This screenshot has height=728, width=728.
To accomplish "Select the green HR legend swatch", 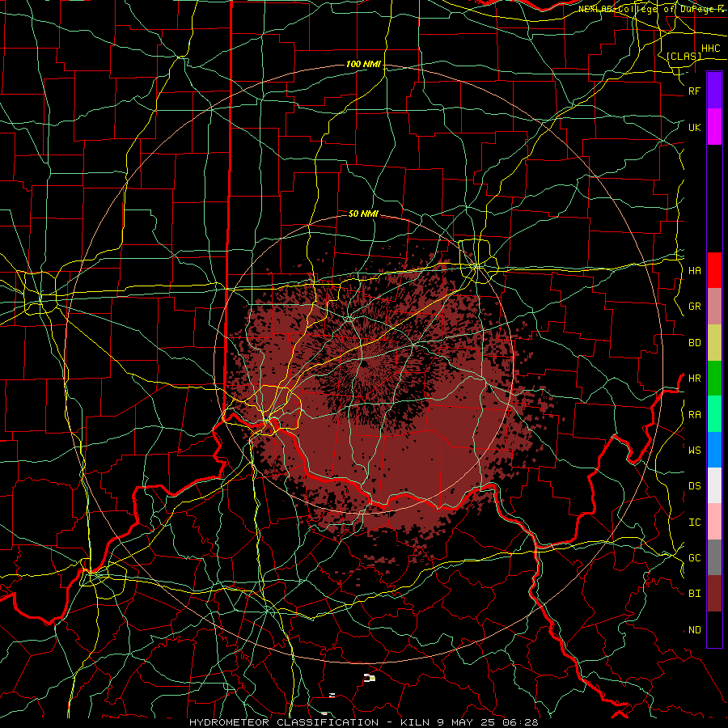I will 714,379.
